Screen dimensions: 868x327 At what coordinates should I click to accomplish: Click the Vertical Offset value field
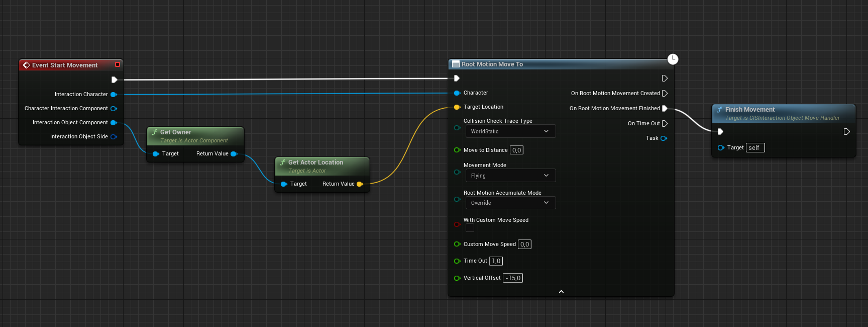pyautogui.click(x=513, y=278)
